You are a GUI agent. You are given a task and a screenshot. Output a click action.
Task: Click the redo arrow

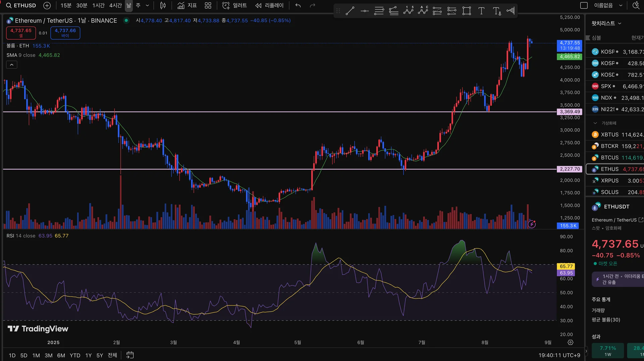pyautogui.click(x=313, y=5)
